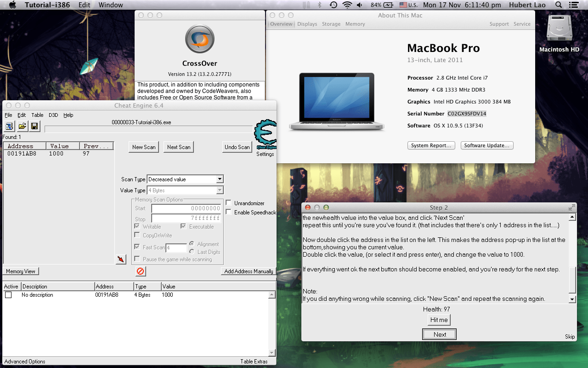Open Help menu in Cheat Engine
Image resolution: width=588 pixels, height=368 pixels.
[x=68, y=115]
